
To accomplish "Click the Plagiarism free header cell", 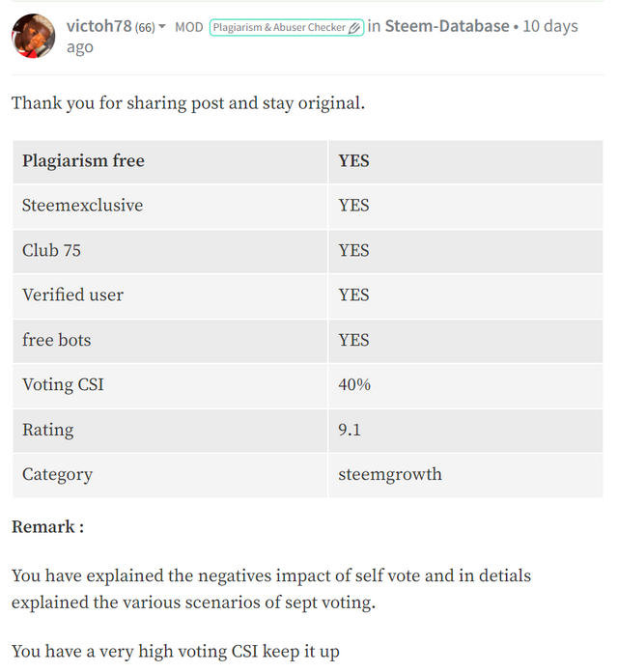I will [83, 161].
